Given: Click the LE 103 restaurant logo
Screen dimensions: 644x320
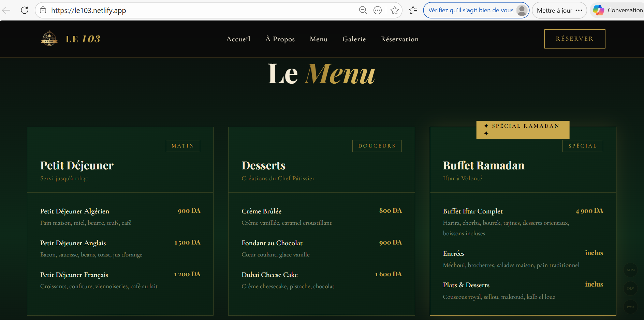Looking at the screenshot, I should point(49,39).
